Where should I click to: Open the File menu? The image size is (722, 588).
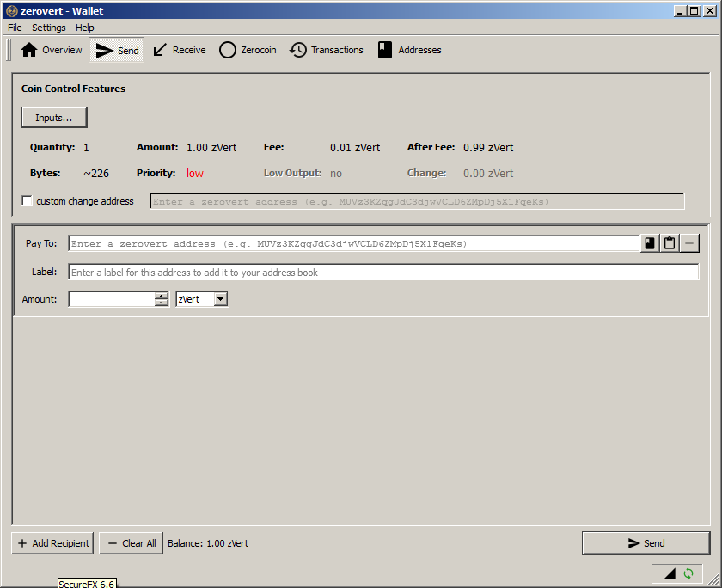tap(15, 28)
